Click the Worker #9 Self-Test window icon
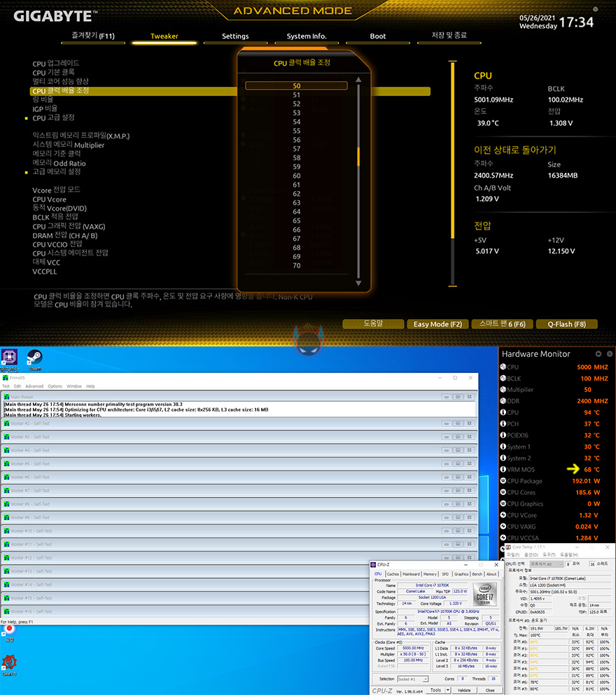Image resolution: width=616 pixels, height=695 pixels. (x=6, y=517)
